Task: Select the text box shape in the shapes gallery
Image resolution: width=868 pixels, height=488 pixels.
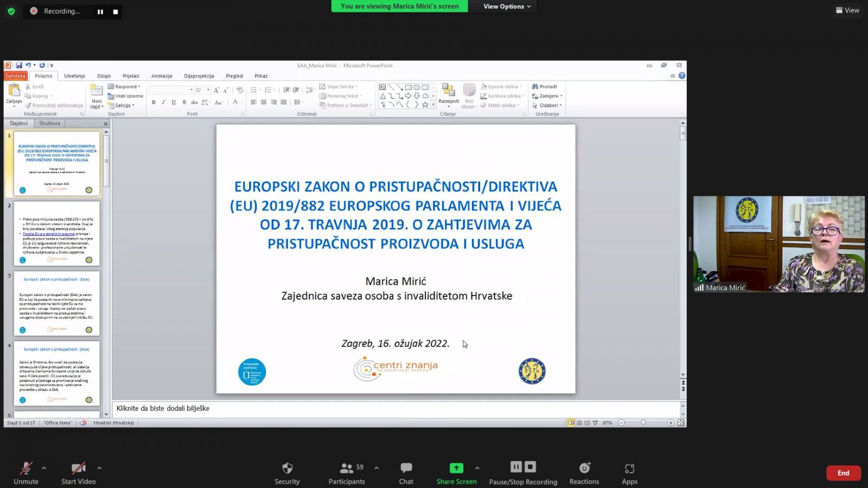Action: click(x=382, y=87)
